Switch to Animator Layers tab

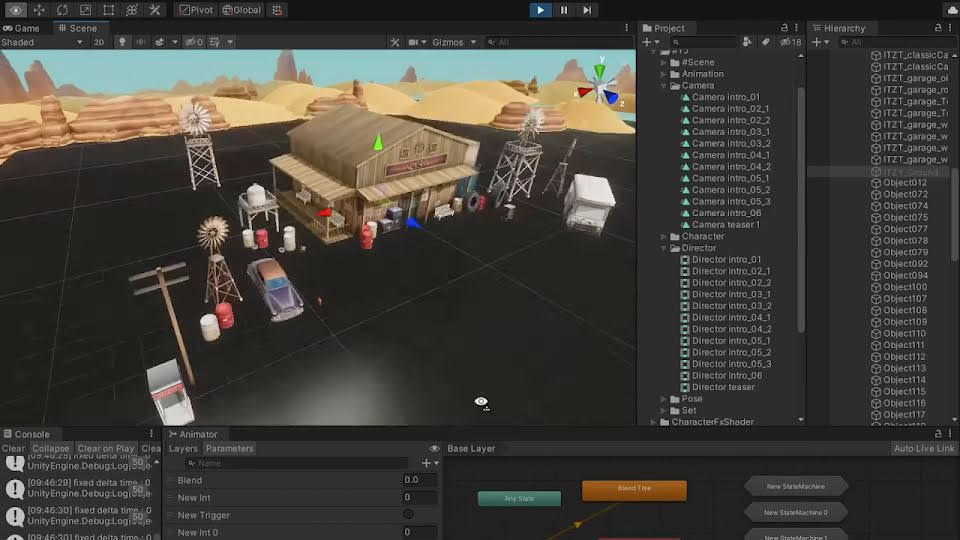point(183,448)
